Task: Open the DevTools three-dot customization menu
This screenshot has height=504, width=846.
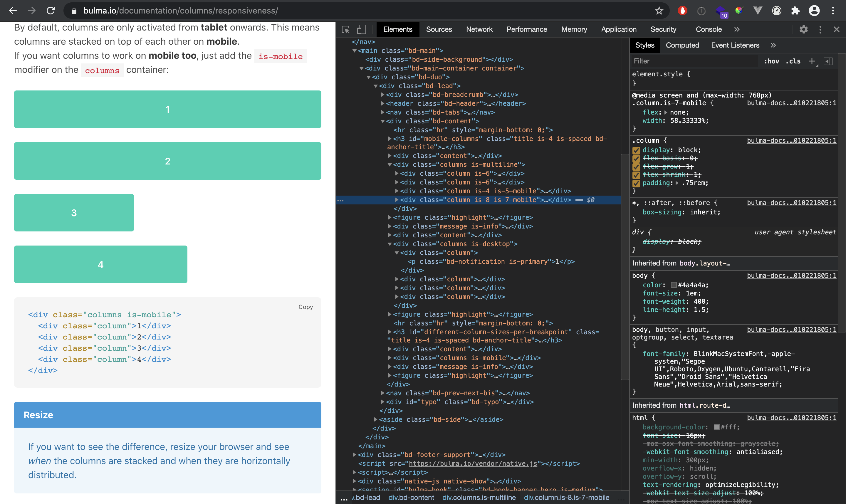Action: [x=820, y=30]
